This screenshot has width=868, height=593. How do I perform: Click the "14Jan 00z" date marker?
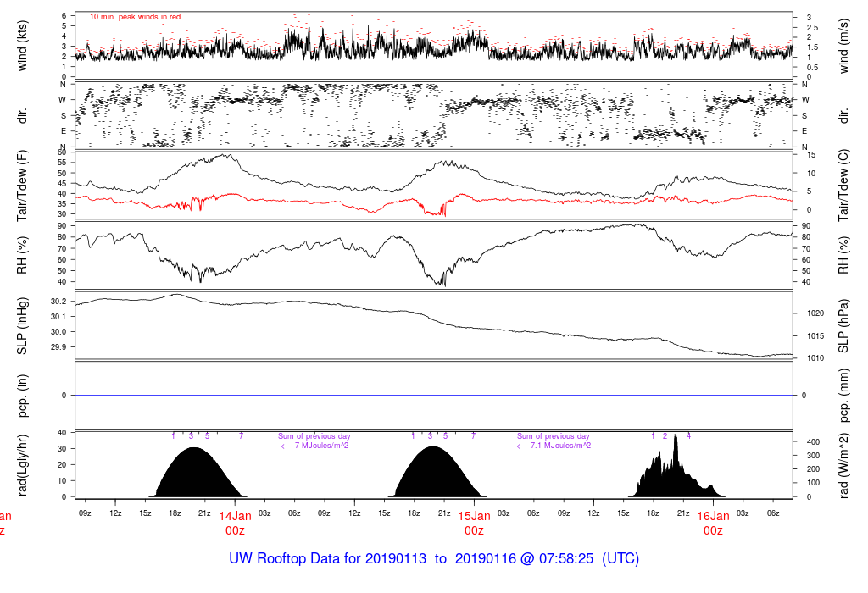click(236, 524)
